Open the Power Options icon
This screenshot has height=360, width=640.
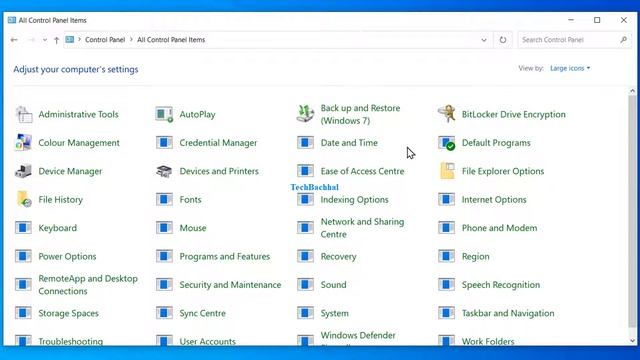point(23,256)
